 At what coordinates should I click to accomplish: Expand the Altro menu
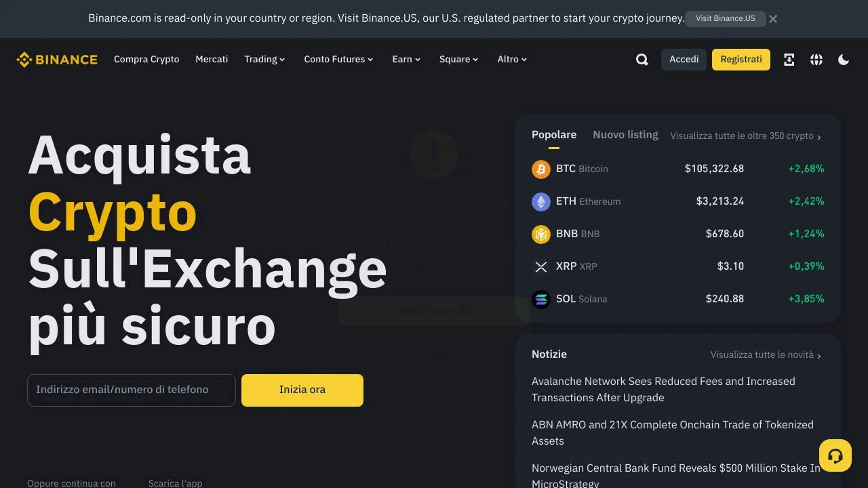pos(511,59)
